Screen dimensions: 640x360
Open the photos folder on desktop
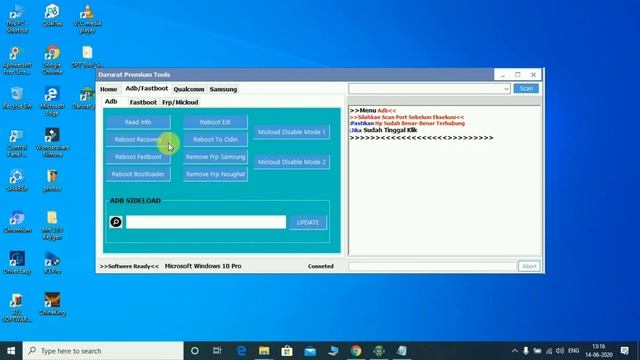(52, 180)
